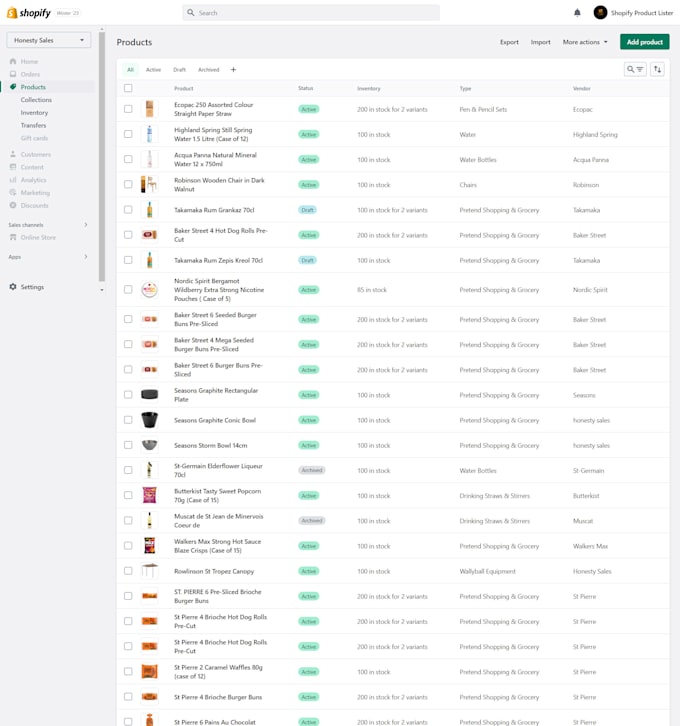Switch to the All tab
The image size is (680, 726).
[131, 70]
